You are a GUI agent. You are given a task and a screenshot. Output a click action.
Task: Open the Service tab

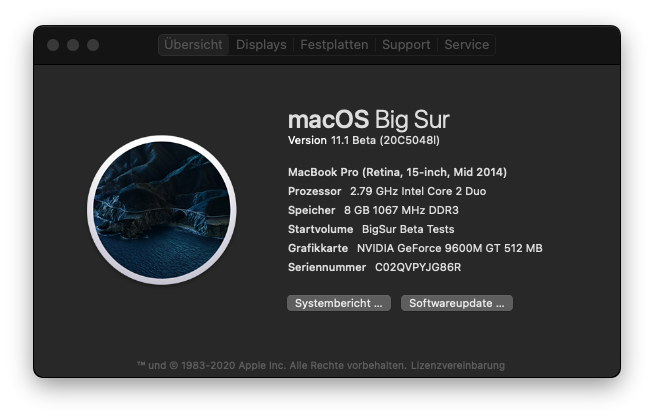click(x=466, y=45)
